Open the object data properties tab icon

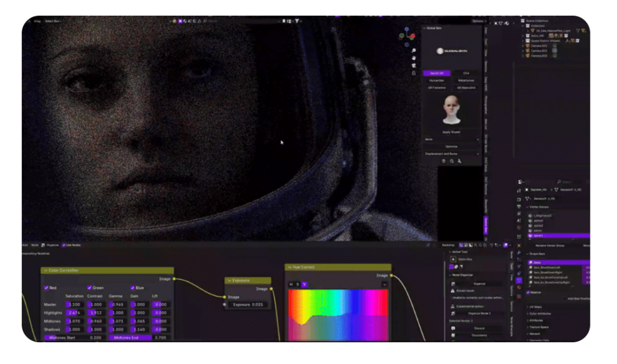519,280
